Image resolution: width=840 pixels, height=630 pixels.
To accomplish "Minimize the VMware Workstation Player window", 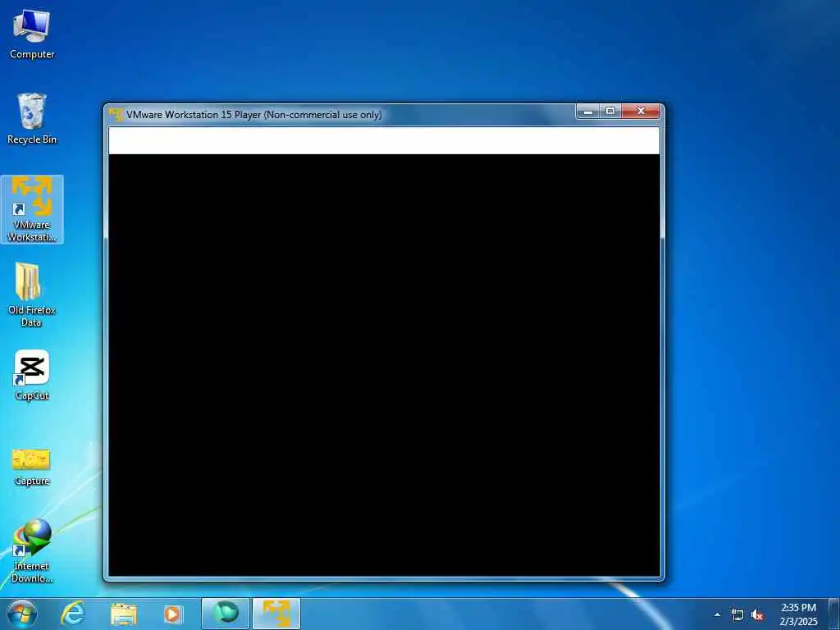I will 587,112.
